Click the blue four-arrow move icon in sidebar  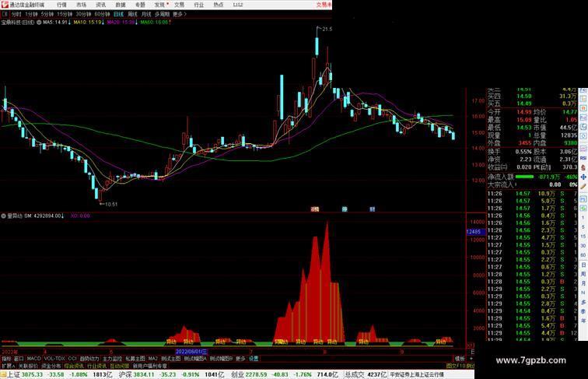[583, 177]
